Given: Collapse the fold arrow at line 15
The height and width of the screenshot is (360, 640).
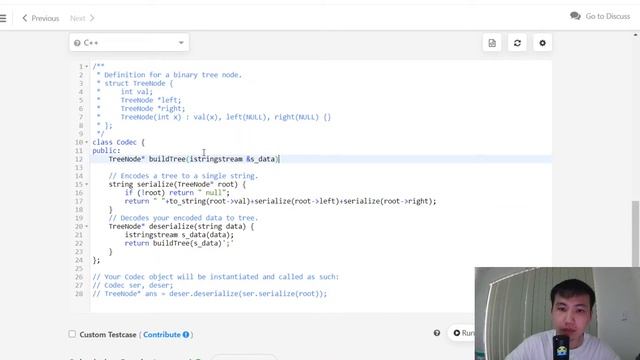Looking at the screenshot, I should [87, 184].
